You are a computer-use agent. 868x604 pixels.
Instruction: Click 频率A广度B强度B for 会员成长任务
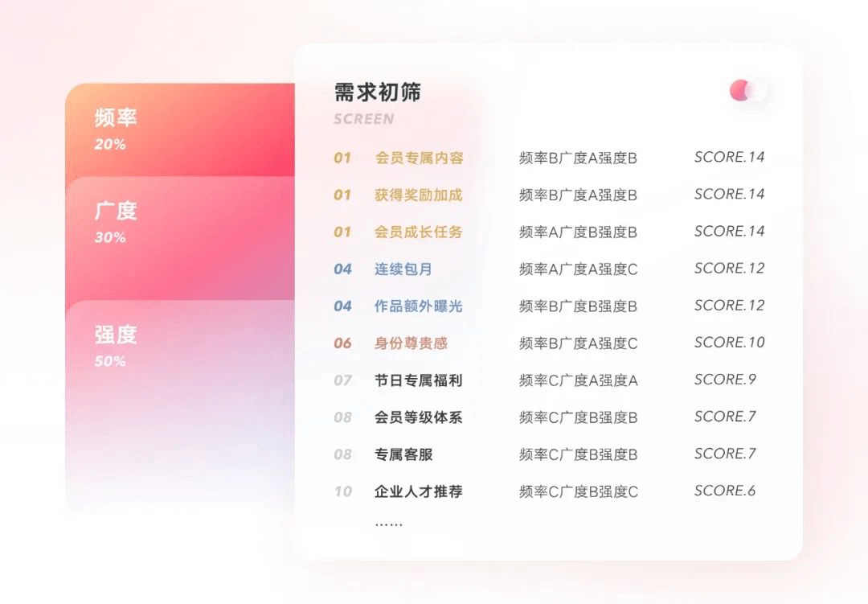click(578, 232)
